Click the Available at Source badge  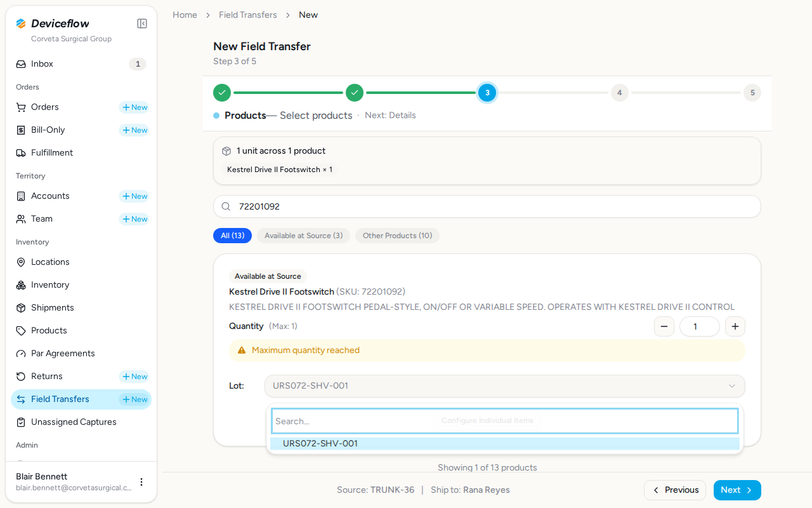pyautogui.click(x=268, y=276)
